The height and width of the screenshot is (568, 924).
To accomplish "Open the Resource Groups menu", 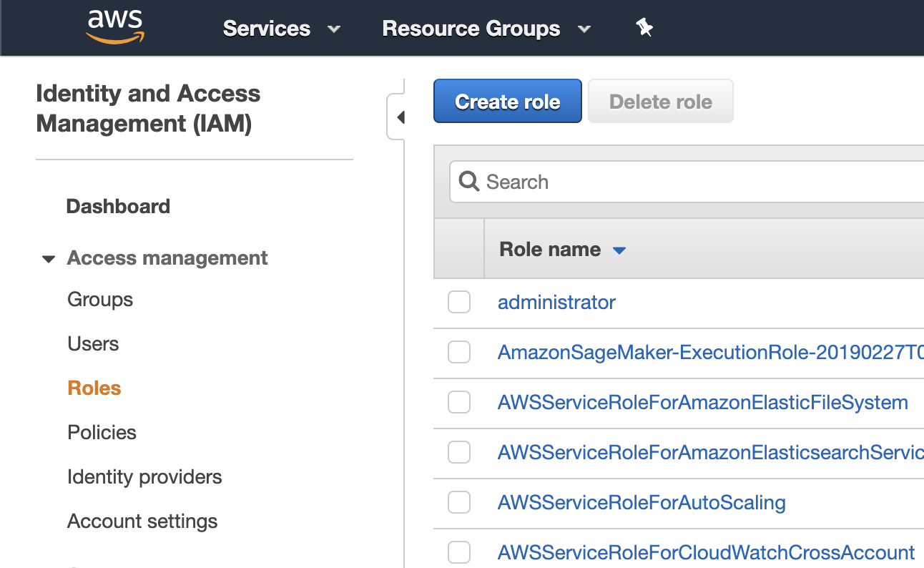I will [471, 29].
